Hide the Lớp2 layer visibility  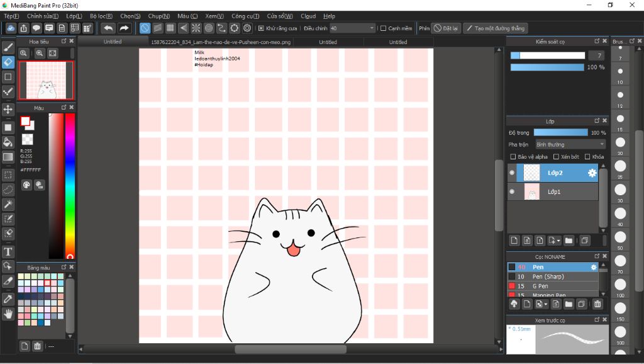512,173
